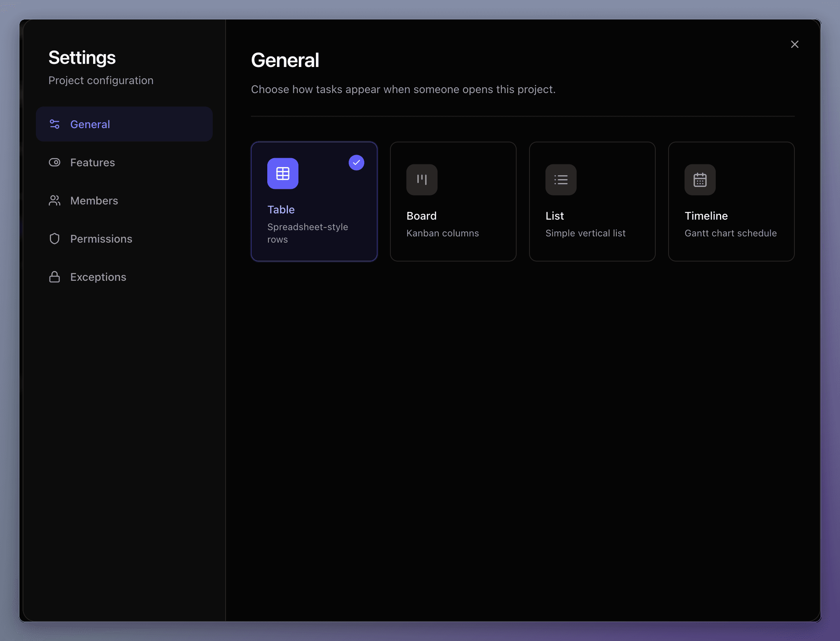Go to the Members section
The height and width of the screenshot is (641, 840).
(124, 201)
